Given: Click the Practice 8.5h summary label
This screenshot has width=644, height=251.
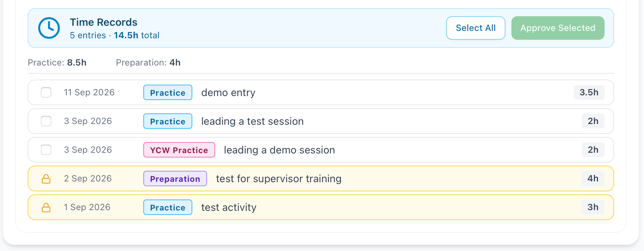Looking at the screenshot, I should (57, 63).
